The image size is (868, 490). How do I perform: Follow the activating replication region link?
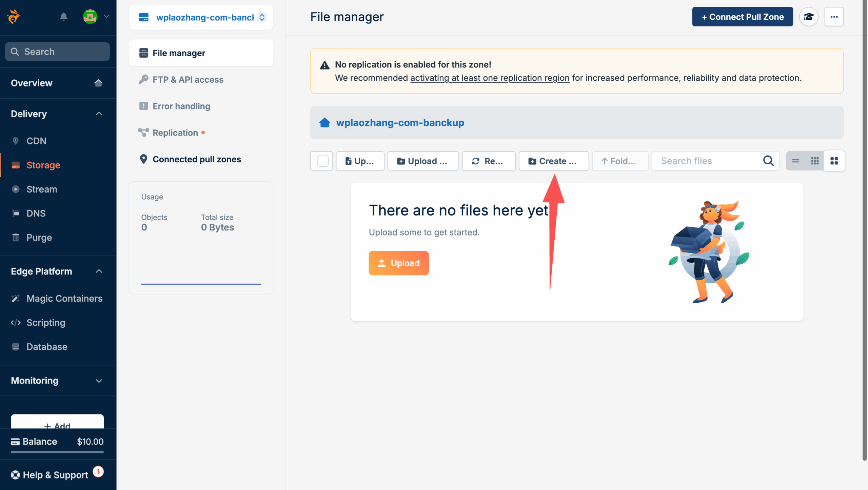[x=490, y=78]
